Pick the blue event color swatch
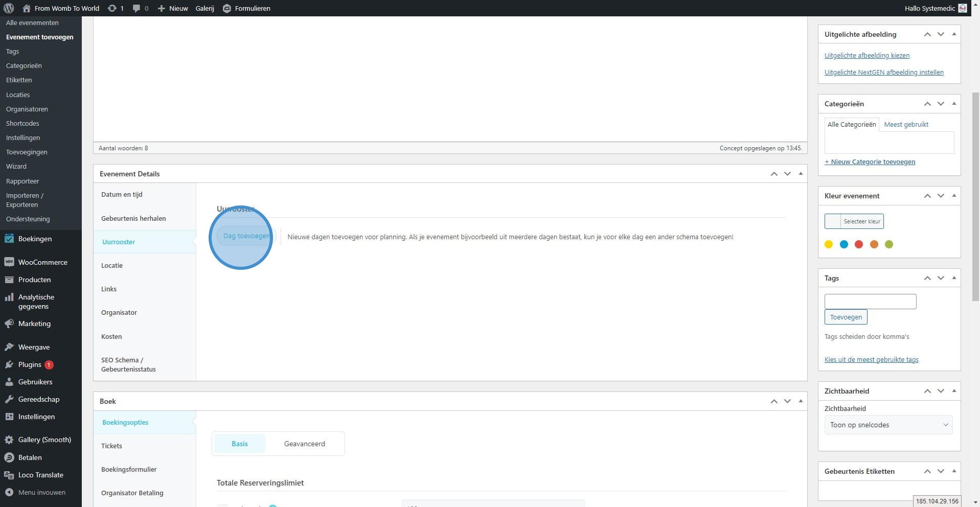 844,244
